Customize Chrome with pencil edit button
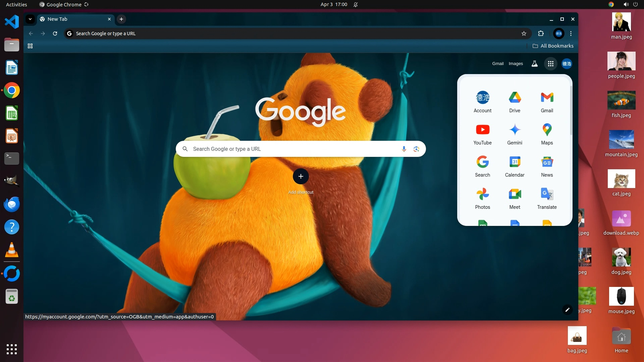This screenshot has width=644, height=362. point(568,310)
